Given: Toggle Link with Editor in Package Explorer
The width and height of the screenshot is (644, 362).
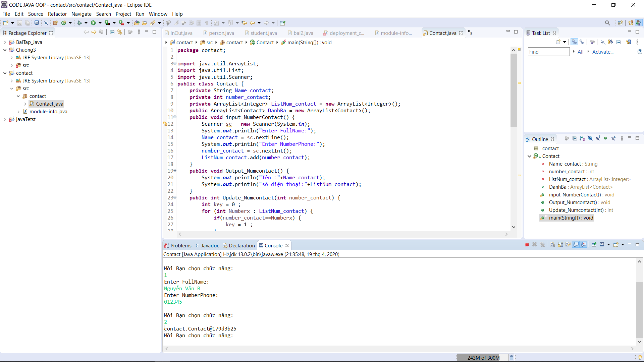Looking at the screenshot, I should pos(120,32).
